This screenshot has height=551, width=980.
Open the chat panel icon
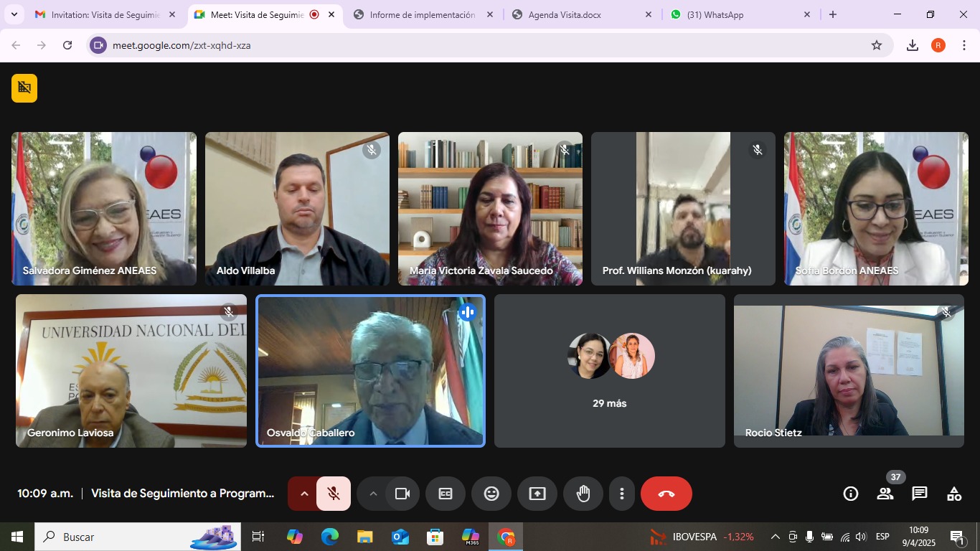(x=919, y=494)
